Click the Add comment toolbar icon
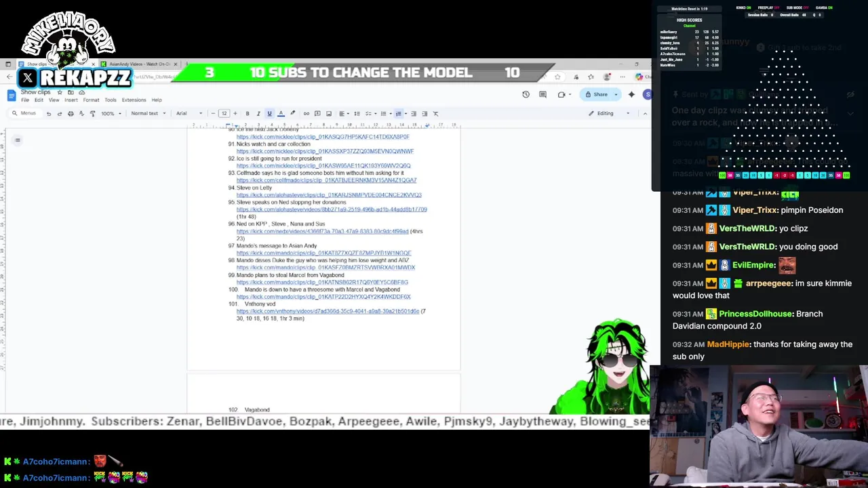The image size is (868, 488). [317, 114]
